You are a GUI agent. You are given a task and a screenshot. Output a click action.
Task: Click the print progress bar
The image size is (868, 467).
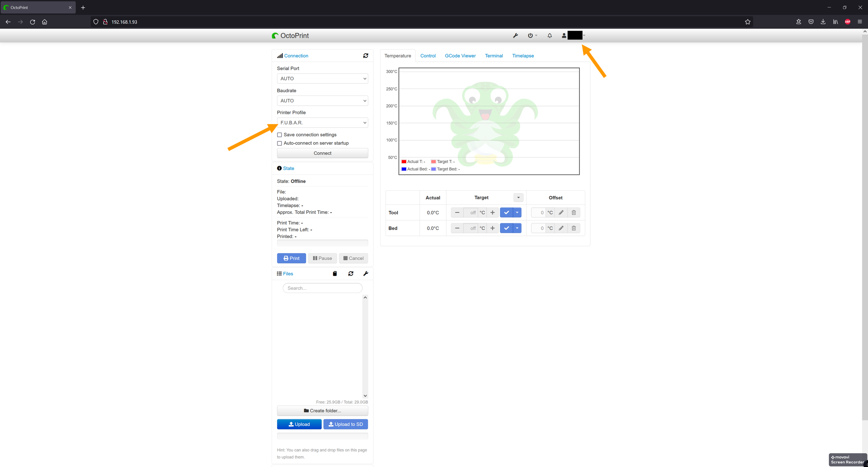point(322,243)
